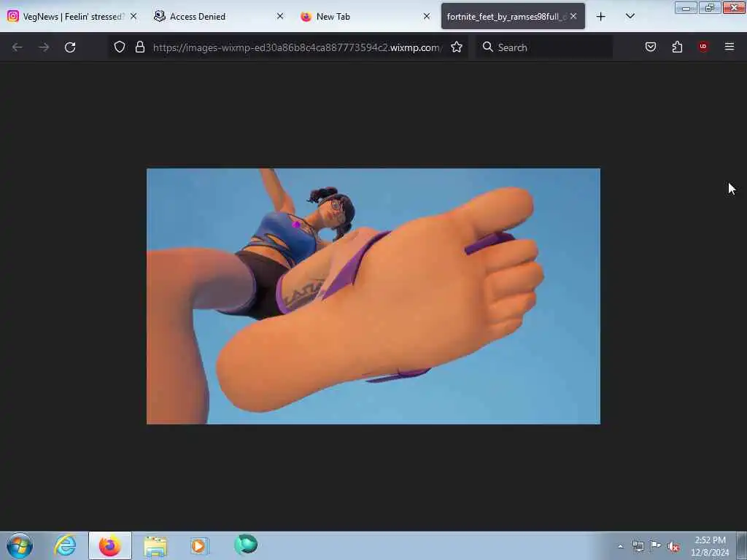Open Windows Media Player from taskbar
This screenshot has height=560, width=747.
tap(198, 545)
